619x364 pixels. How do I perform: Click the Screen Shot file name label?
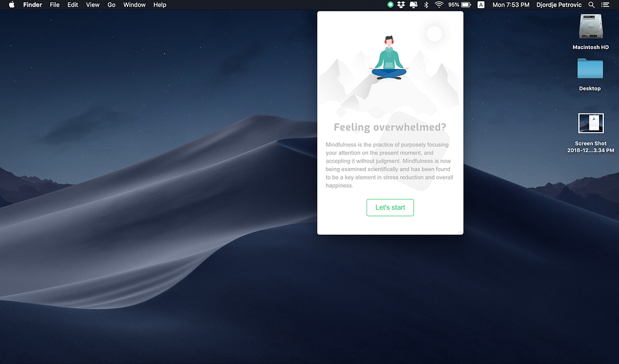click(590, 147)
